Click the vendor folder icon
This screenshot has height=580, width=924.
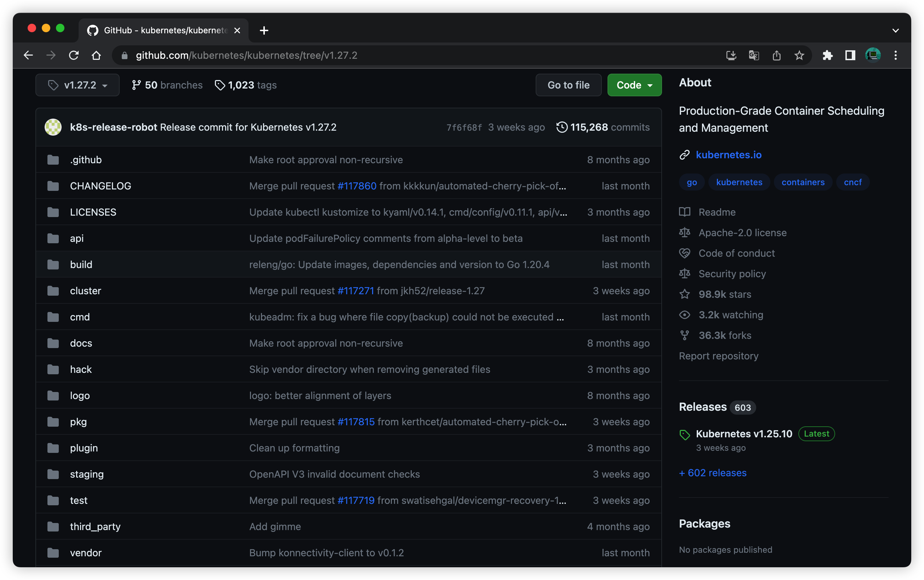(x=53, y=552)
